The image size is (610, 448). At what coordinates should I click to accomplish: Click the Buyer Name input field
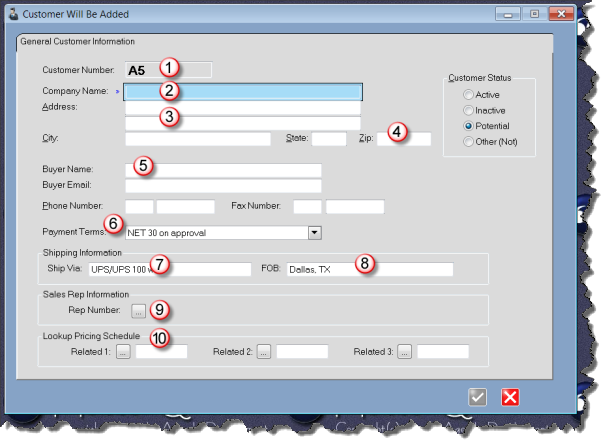[x=223, y=170]
